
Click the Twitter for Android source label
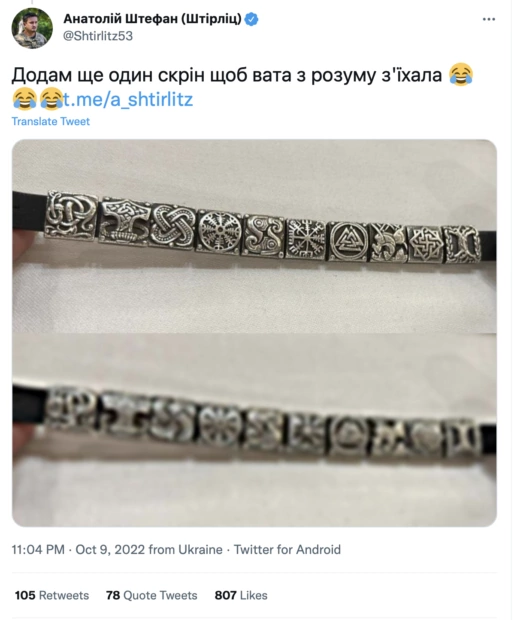pos(287,550)
